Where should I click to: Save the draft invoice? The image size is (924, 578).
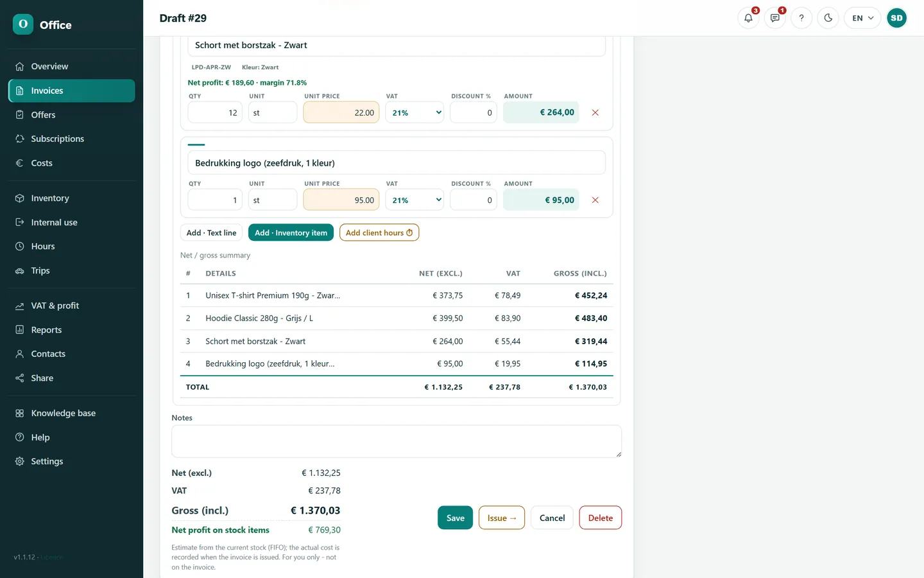(455, 518)
